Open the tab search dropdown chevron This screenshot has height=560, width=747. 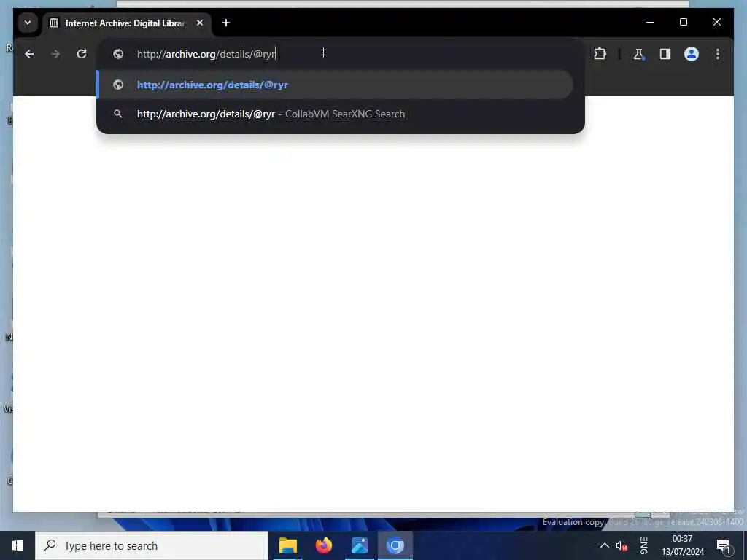(x=28, y=23)
